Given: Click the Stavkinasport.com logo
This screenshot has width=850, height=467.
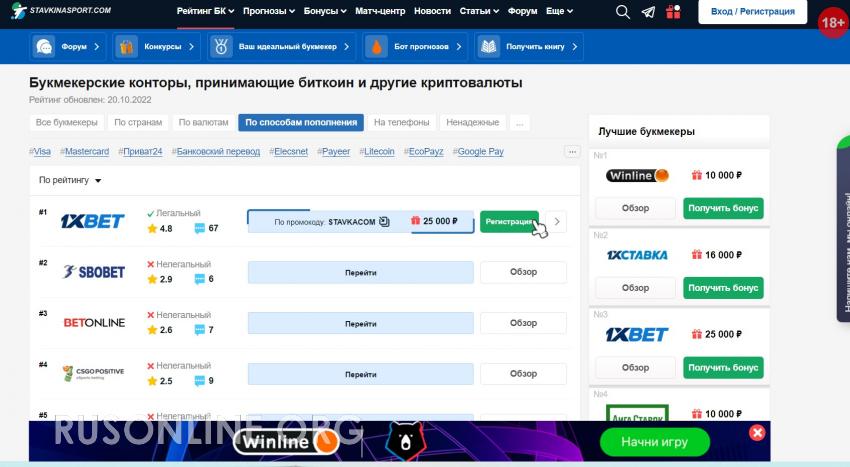Looking at the screenshot, I should [61, 10].
